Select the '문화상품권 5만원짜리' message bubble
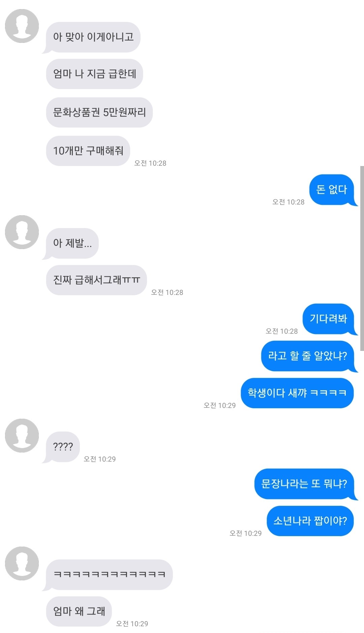Screen dimensions: 364x633 [x=99, y=112]
